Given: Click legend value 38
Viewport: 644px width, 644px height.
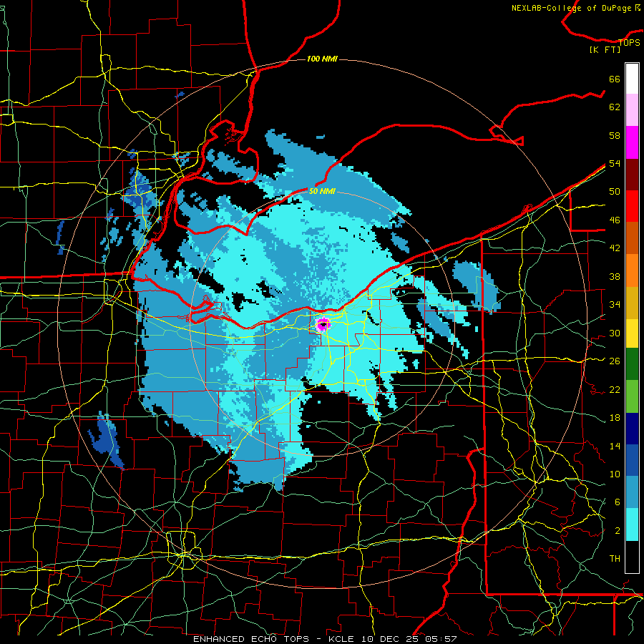Looking at the screenshot, I should [615, 276].
